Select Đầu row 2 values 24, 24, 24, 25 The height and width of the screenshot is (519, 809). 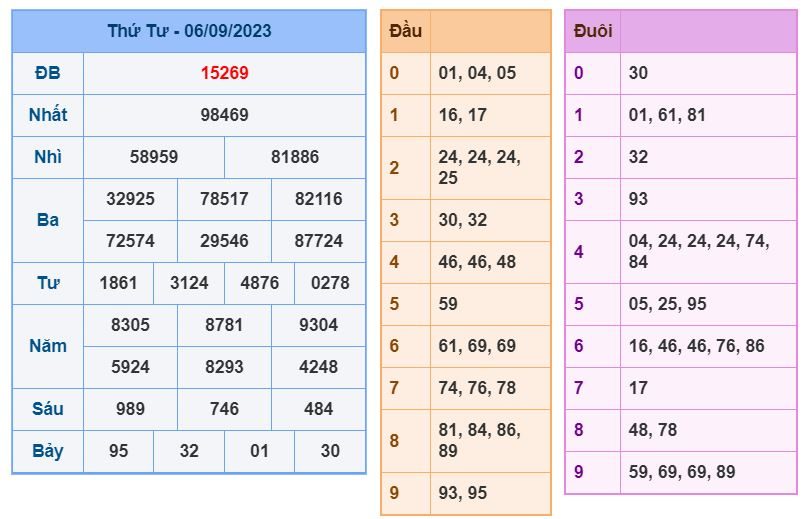coord(480,168)
